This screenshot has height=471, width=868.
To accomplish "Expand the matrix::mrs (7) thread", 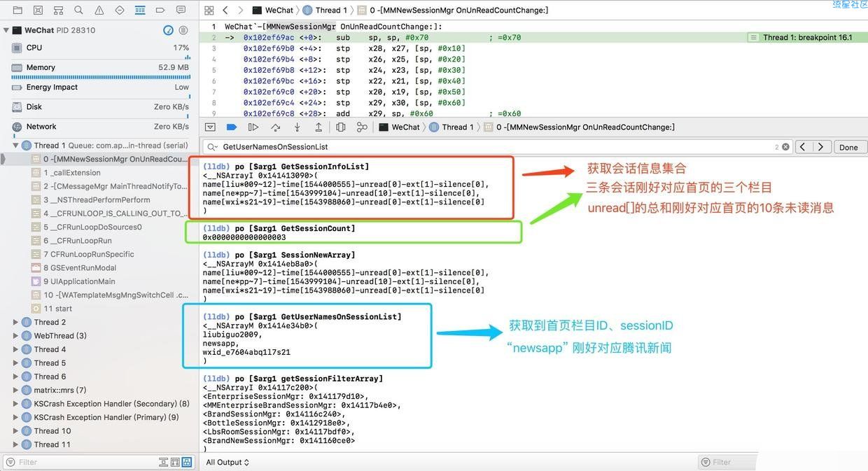I will [x=16, y=390].
